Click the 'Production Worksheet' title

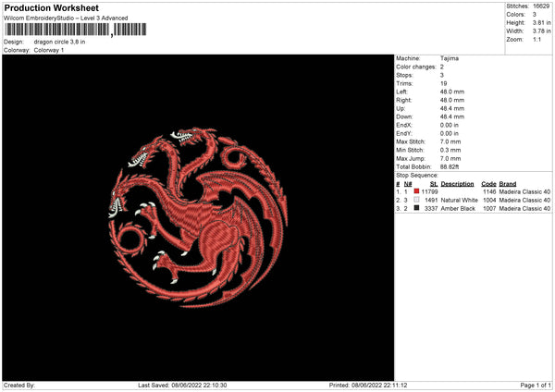coord(51,7)
